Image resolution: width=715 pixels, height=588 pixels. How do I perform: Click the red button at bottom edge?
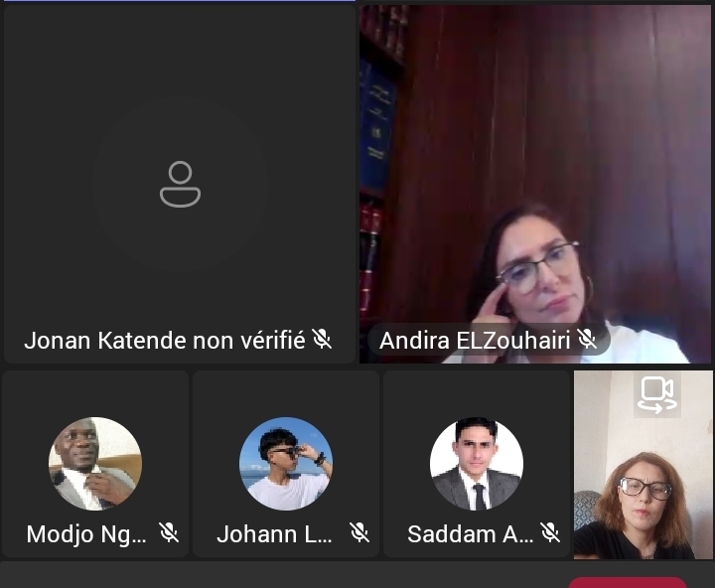628,582
